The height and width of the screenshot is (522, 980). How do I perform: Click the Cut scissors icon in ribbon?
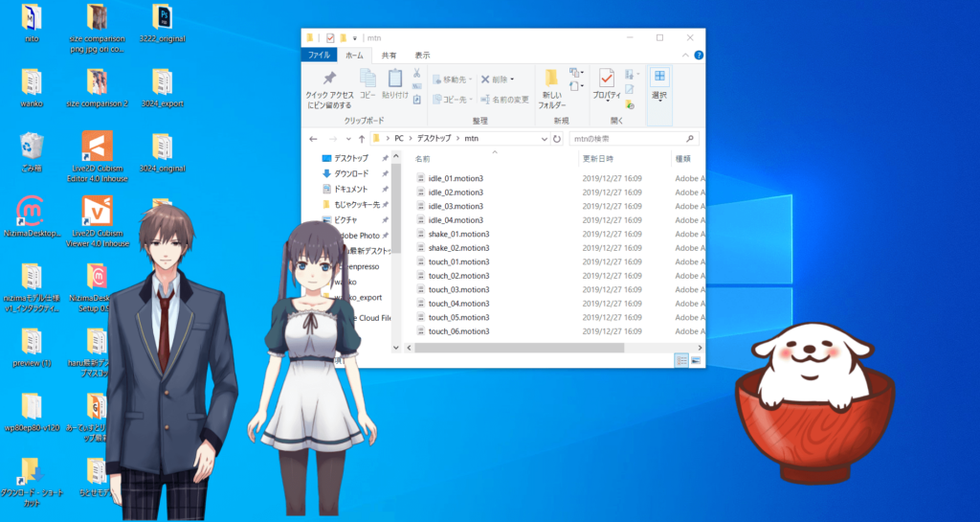(x=417, y=73)
